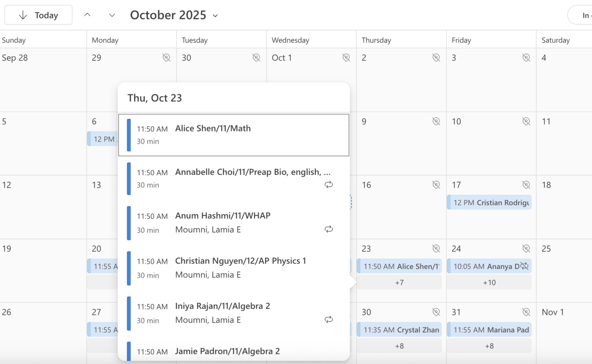
Task: Click the recurrence icon on Annabelle Choi event
Action: [x=329, y=185]
